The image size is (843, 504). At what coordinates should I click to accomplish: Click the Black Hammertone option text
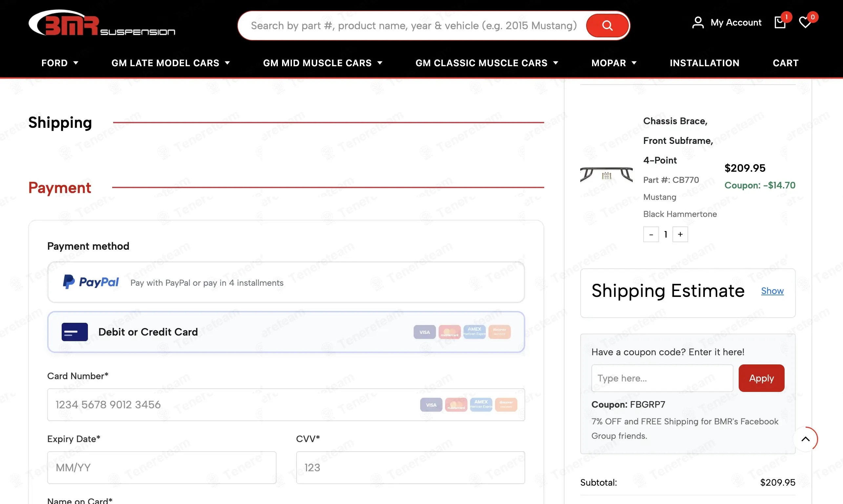pyautogui.click(x=680, y=214)
